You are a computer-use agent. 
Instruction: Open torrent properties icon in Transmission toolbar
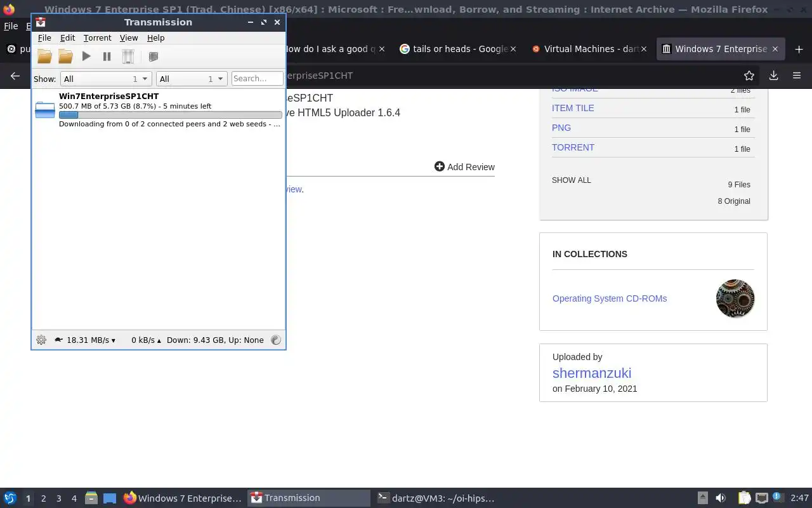pyautogui.click(x=153, y=57)
